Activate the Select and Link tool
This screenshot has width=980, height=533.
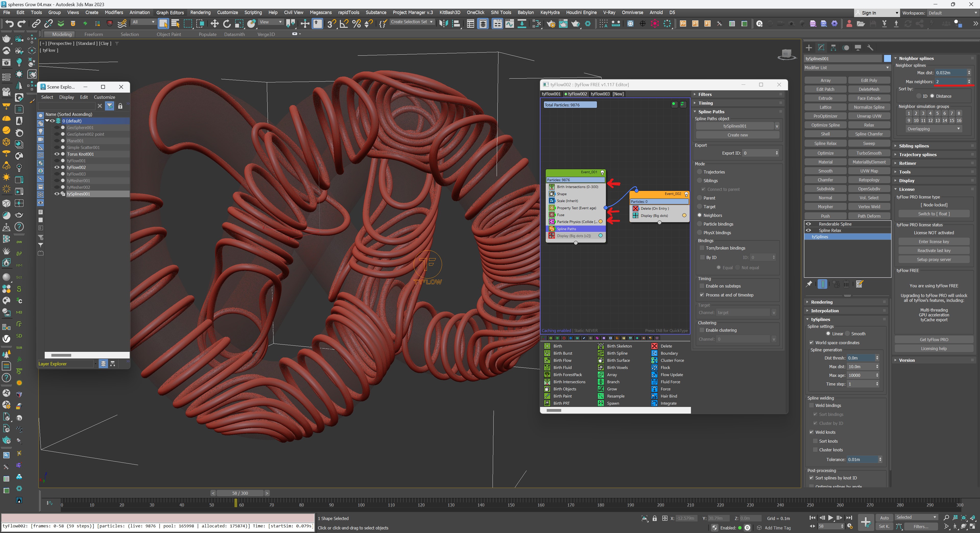point(36,23)
